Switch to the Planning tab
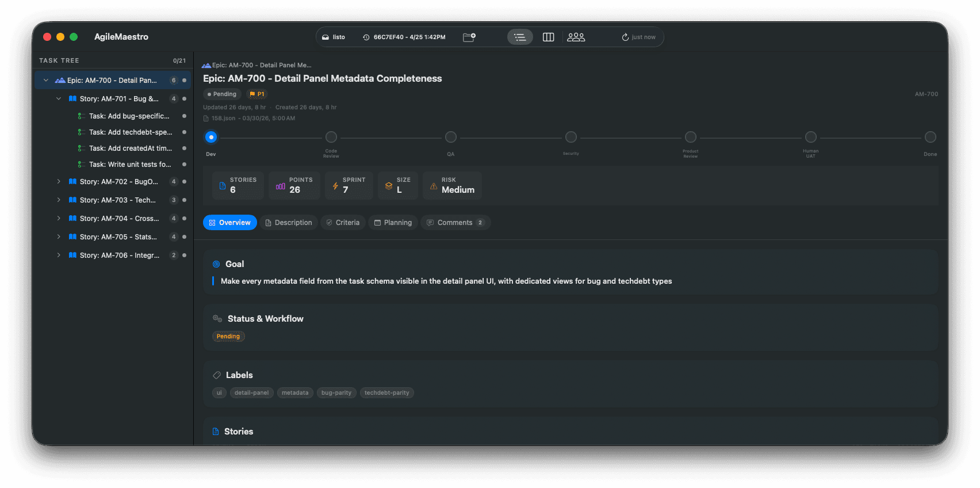 pyautogui.click(x=393, y=223)
